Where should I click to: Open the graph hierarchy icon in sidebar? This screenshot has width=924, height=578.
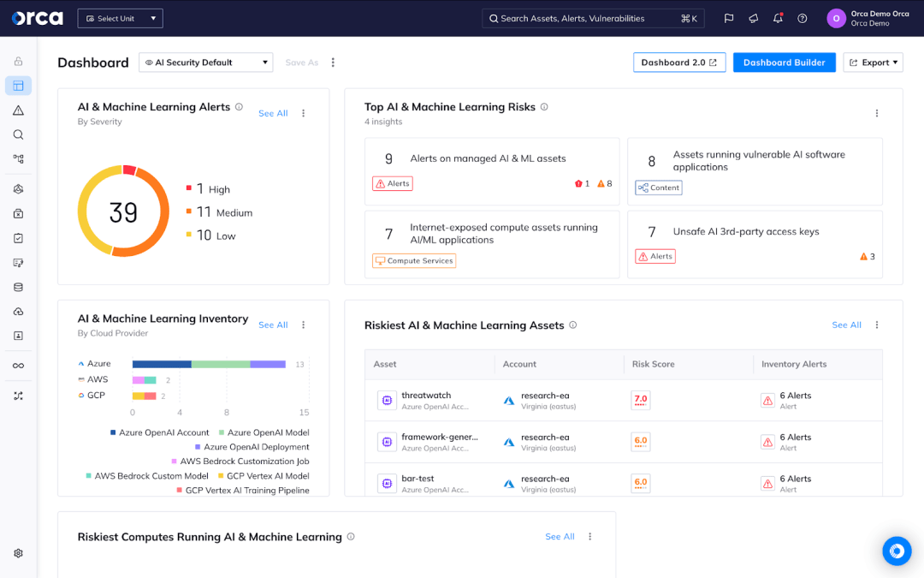point(18,158)
